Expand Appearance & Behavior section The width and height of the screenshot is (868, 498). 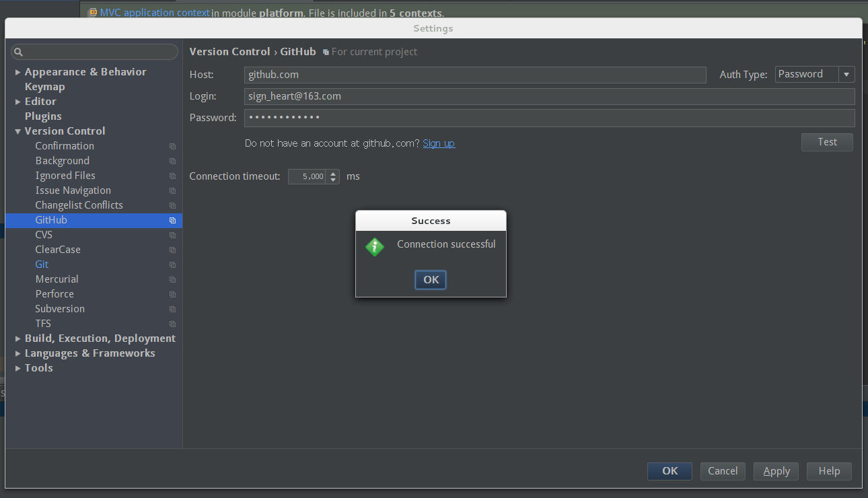(x=17, y=72)
